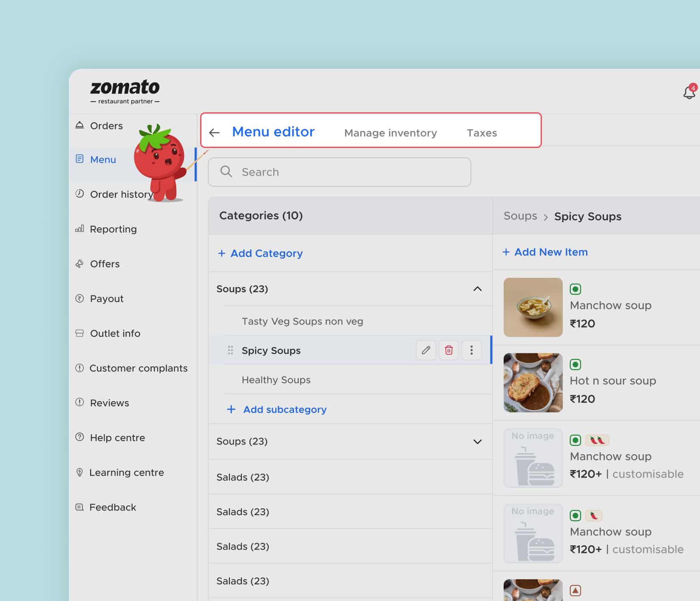This screenshot has width=700, height=601.
Task: Click the search input field
Action: point(339,172)
